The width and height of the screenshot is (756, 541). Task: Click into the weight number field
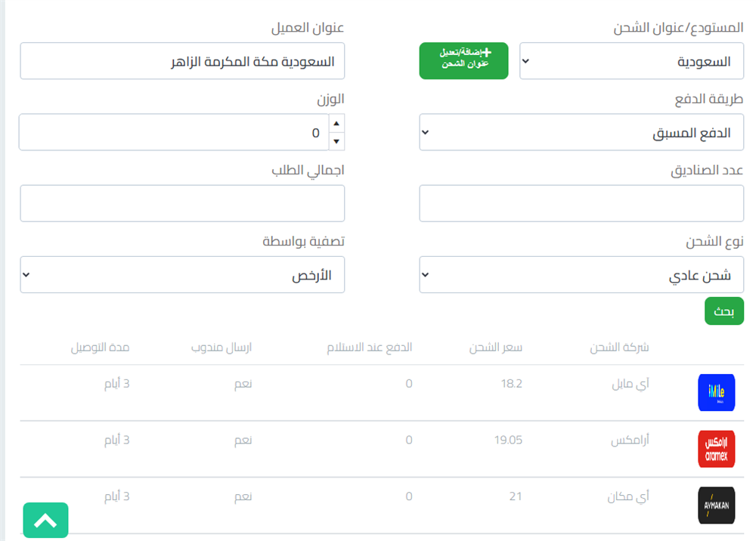[166, 133]
